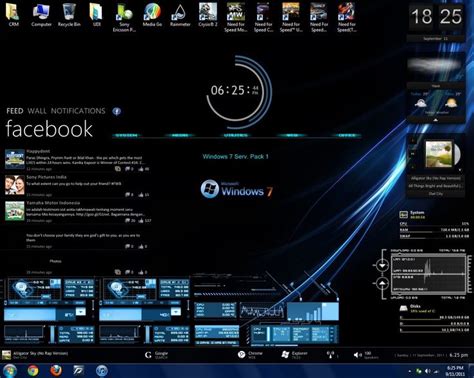Open the Windows Start menu
Screen dimensions: 474x378
click(x=10, y=370)
